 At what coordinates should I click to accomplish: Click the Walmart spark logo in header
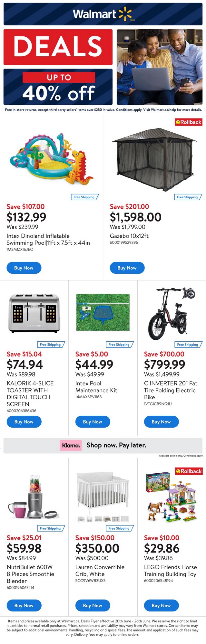(x=125, y=14)
